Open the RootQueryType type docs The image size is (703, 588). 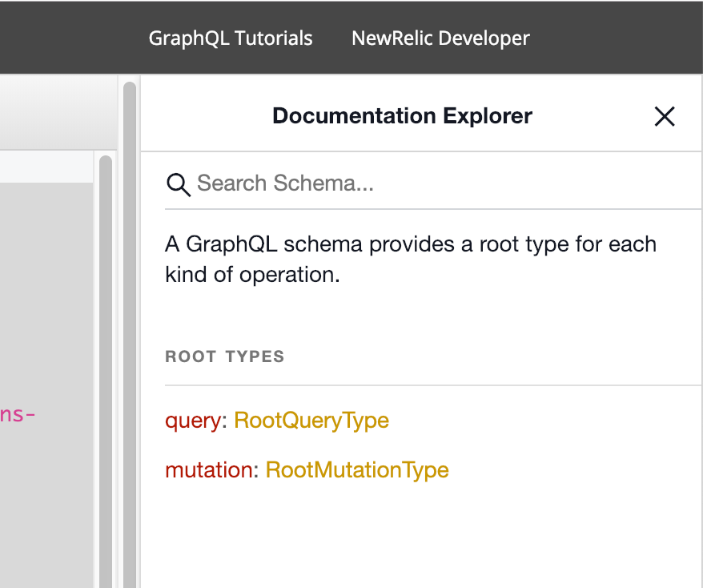tap(311, 421)
